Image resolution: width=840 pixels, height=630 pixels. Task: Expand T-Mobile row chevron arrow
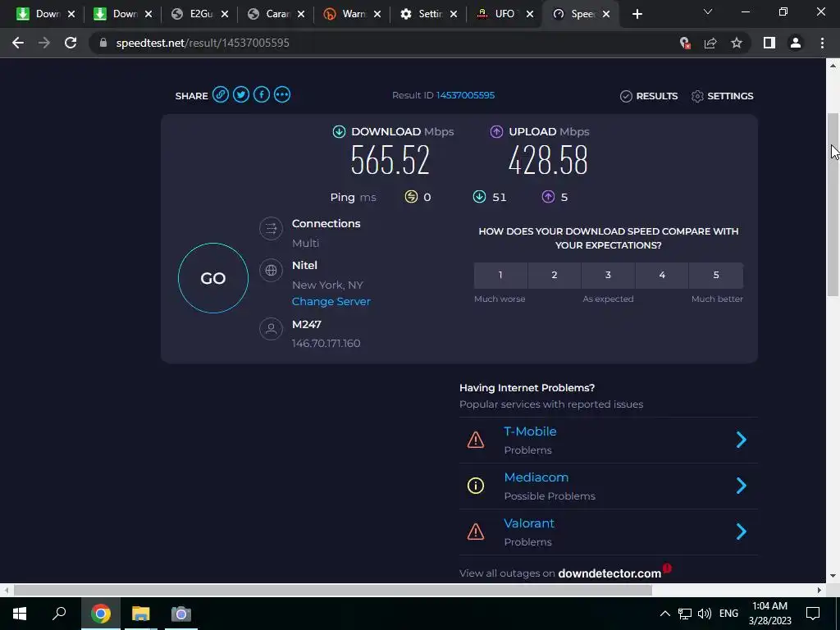pos(742,440)
